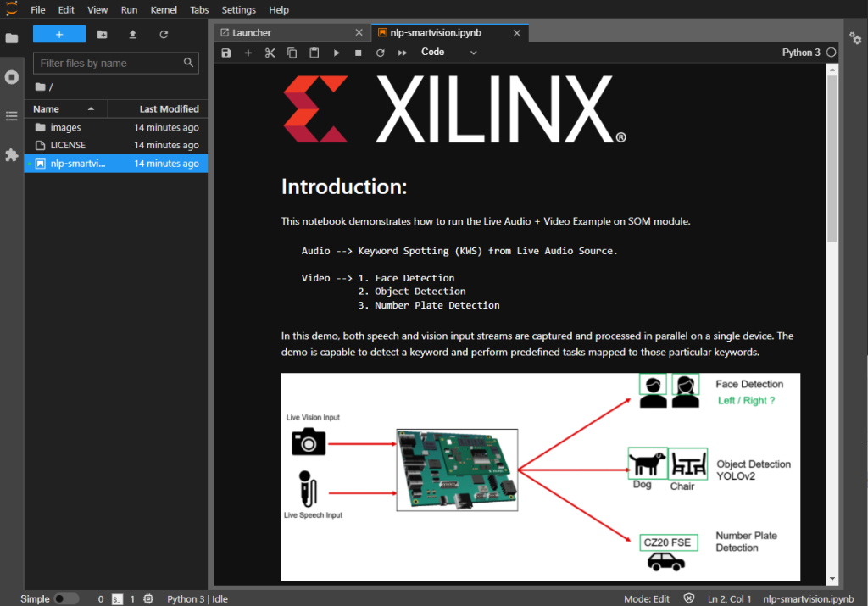The image size is (868, 606).
Task: Save the notebook using the toolbar icon
Action: coord(226,53)
